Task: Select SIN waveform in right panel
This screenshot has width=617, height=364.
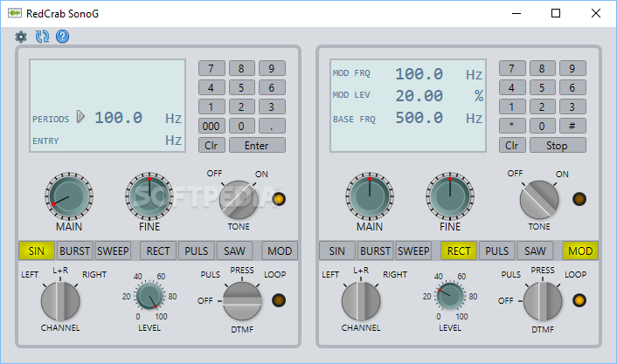Action: 336,251
